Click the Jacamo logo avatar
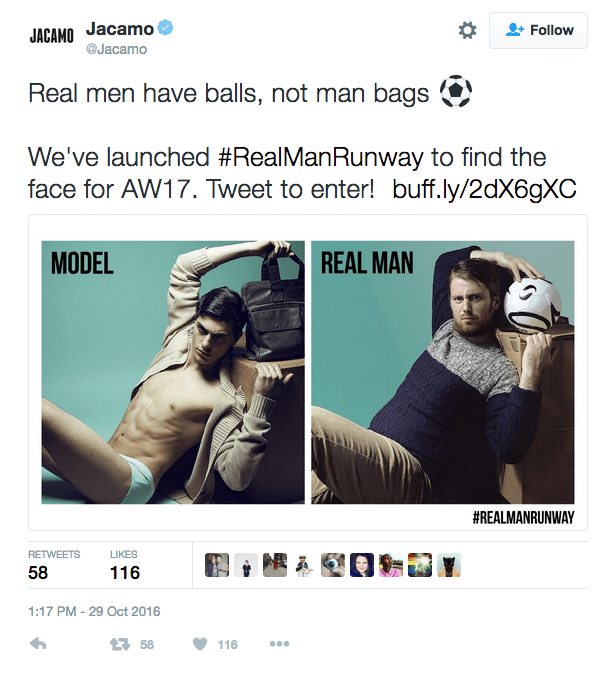 (x=50, y=36)
